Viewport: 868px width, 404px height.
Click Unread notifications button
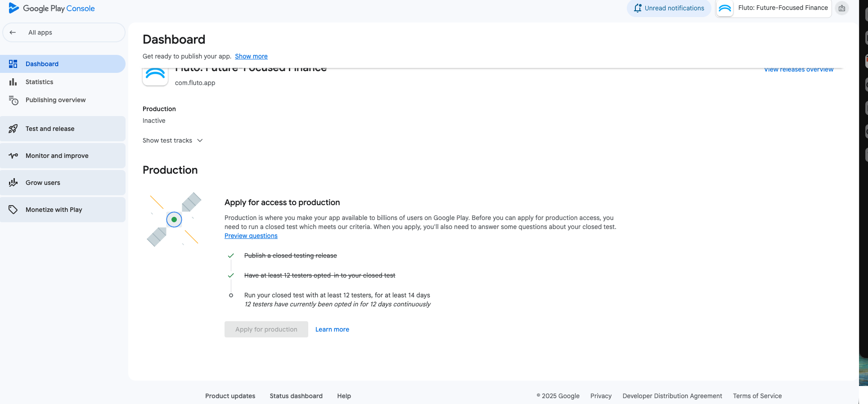coord(669,8)
